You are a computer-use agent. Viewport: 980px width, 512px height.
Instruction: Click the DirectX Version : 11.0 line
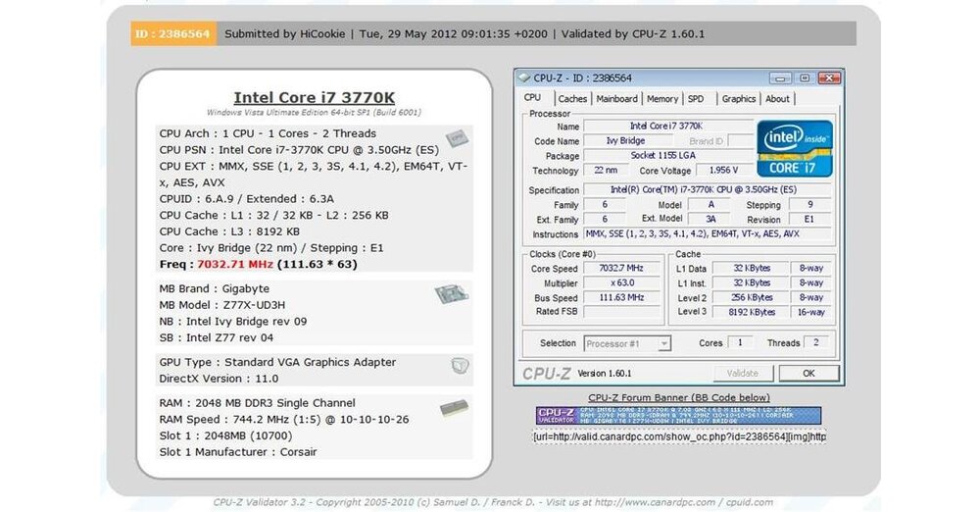[219, 379]
